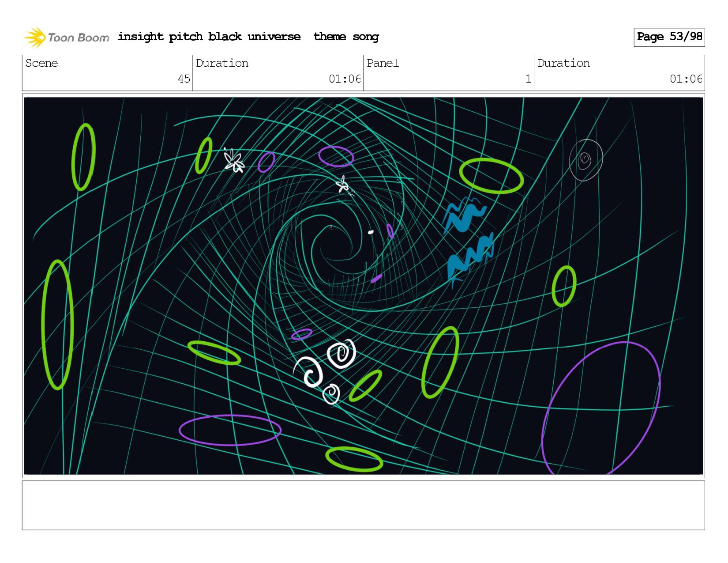
Task: Click the Toon Boom logo
Action: (66, 37)
